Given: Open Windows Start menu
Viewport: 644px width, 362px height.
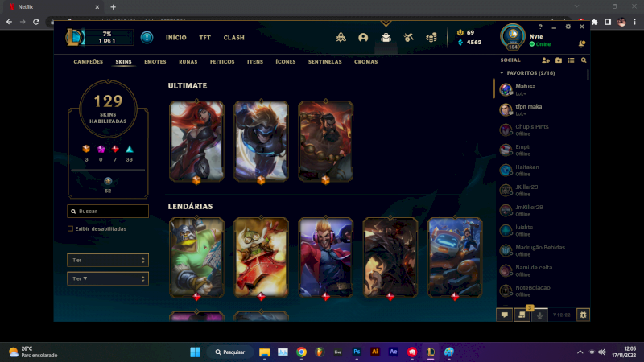Looking at the screenshot, I should [x=195, y=352].
